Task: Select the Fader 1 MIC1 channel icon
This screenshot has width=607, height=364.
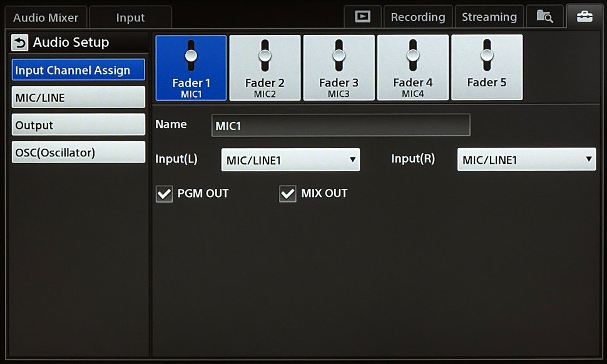Action: coord(191,68)
